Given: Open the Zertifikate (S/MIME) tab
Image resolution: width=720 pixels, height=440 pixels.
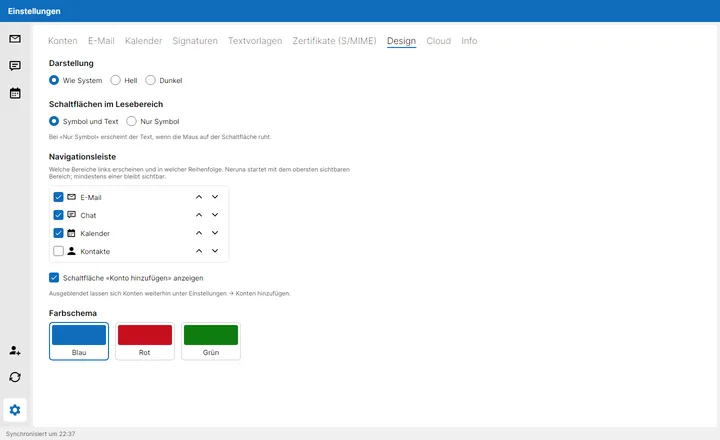Looking at the screenshot, I should pos(334,41).
